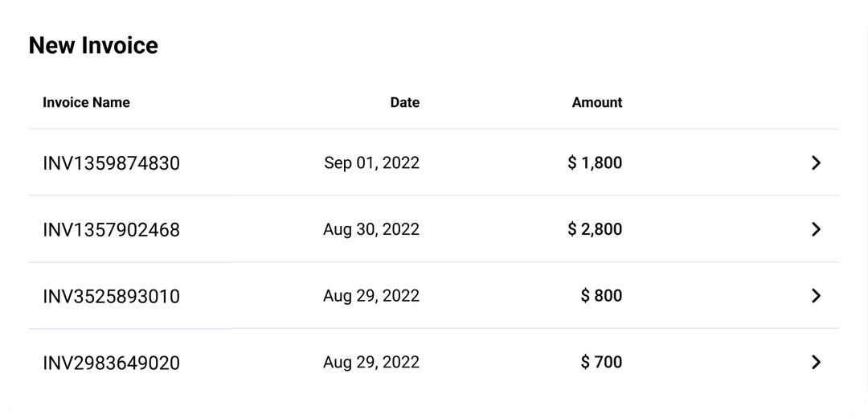This screenshot has height=419, width=868.
Task: Click the $ 2,800 amount value
Action: coord(595,229)
